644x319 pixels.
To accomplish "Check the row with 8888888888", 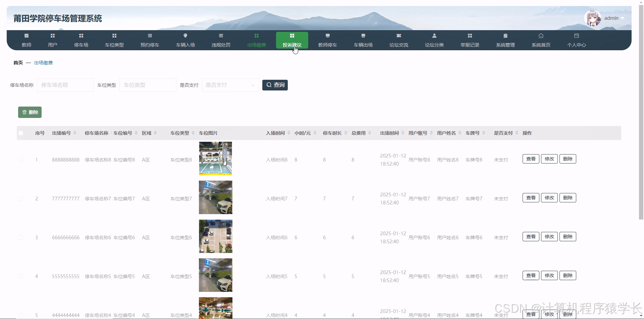I will click(21, 160).
